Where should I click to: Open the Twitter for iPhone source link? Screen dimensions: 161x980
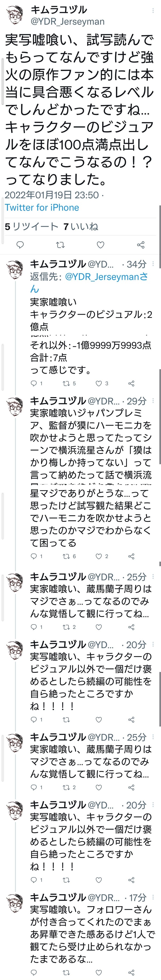(x=42, y=207)
